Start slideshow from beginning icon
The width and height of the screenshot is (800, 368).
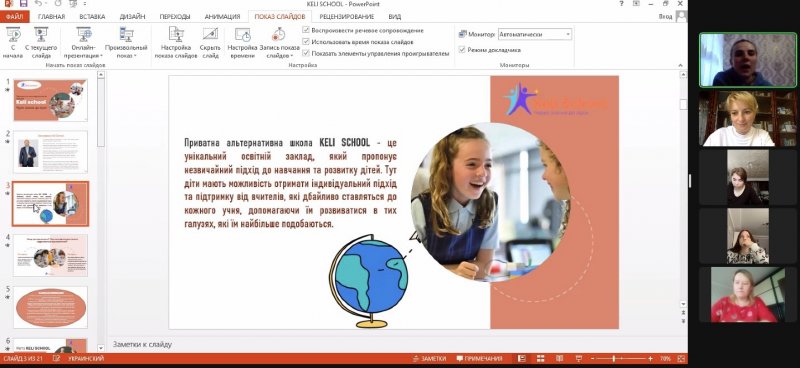pos(13,35)
